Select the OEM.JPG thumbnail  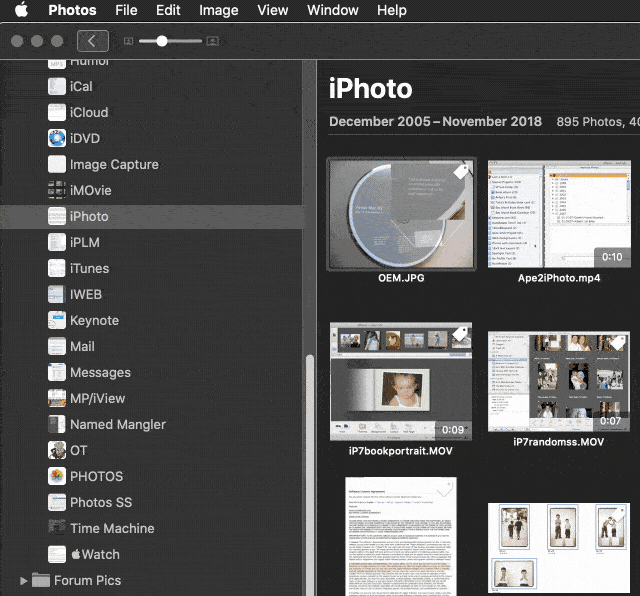coord(401,214)
